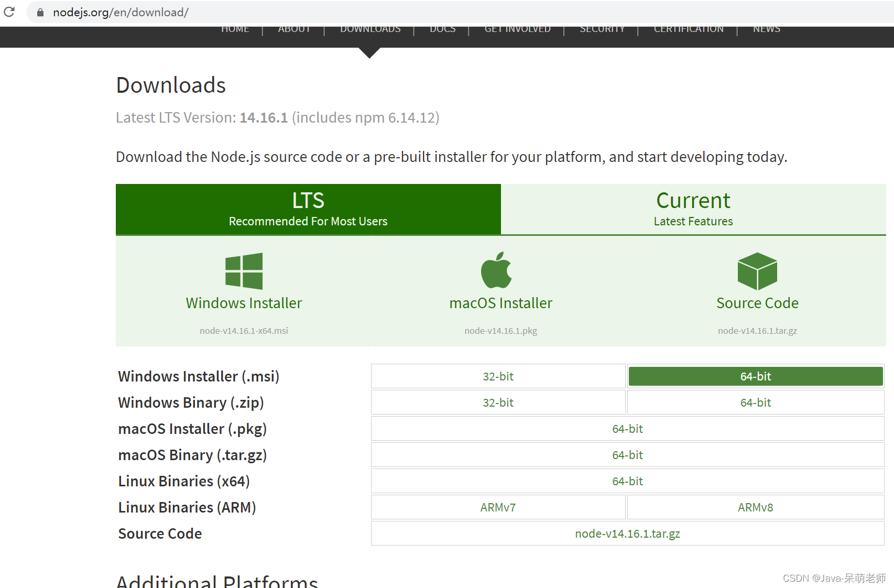Open the SECURITY nav menu item
The width and height of the screenshot is (894, 588).
[602, 29]
